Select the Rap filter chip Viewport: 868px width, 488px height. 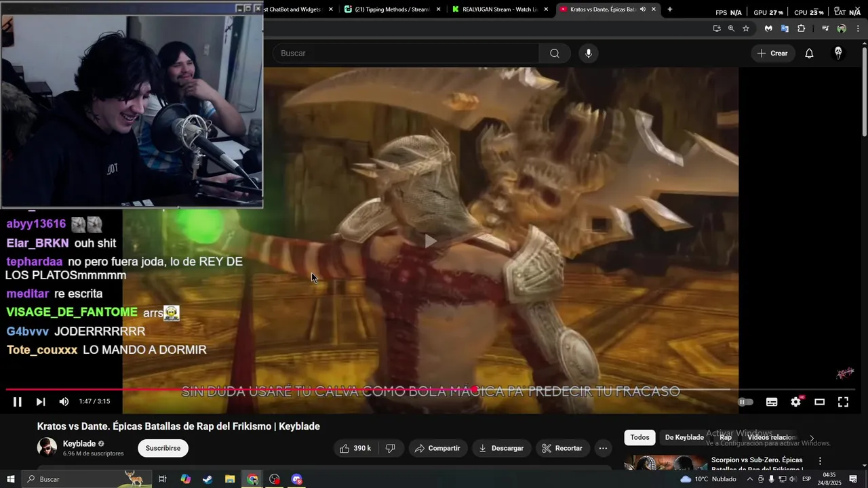coord(726,437)
